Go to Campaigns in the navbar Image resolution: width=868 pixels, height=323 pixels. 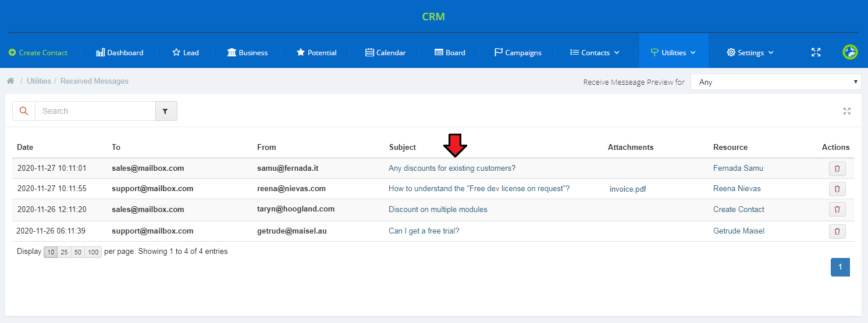518,52
